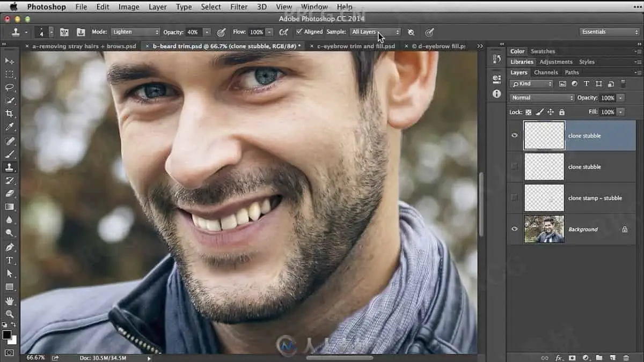Uncheck the Aligned checkbox
Viewport: 644px width, 362px height.
[299, 32]
